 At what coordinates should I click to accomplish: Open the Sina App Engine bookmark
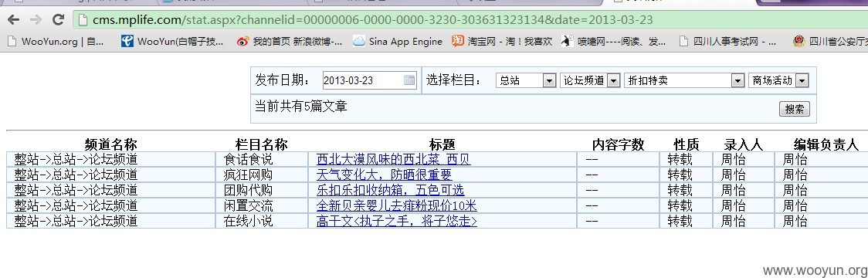pos(398,41)
